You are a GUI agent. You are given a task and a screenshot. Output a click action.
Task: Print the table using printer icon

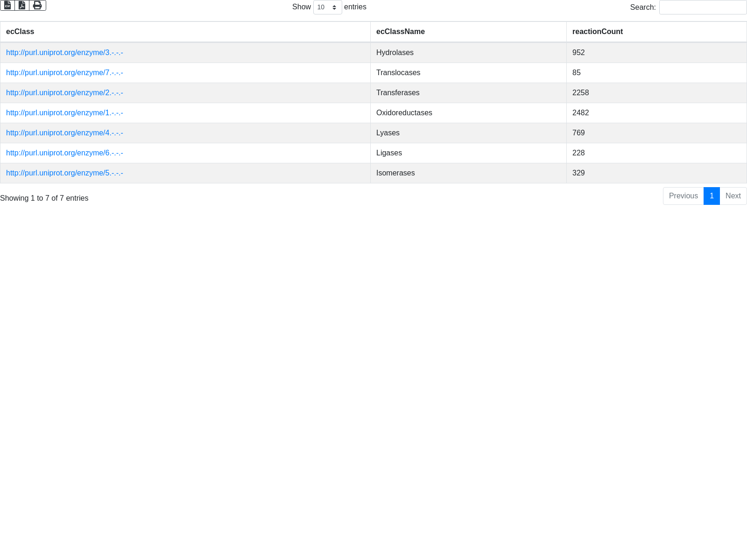37,5
